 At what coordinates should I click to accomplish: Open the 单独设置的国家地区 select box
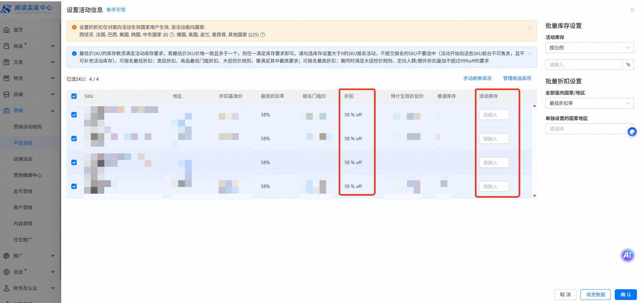[585, 129]
